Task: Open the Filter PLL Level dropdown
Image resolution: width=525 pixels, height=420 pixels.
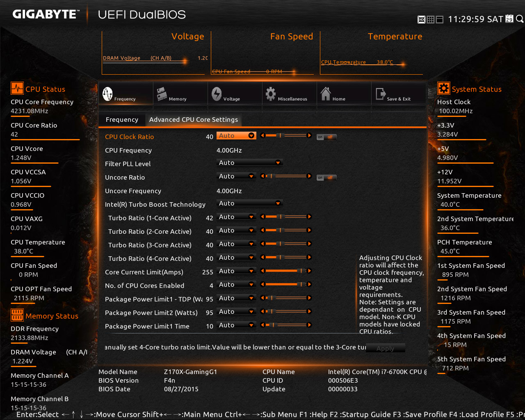Action: click(x=249, y=163)
